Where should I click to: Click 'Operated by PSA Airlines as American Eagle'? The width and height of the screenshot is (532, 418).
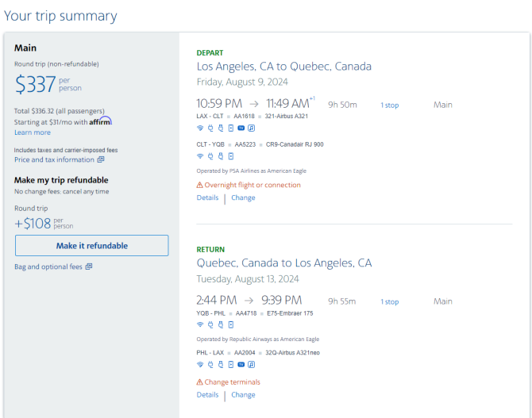point(252,171)
